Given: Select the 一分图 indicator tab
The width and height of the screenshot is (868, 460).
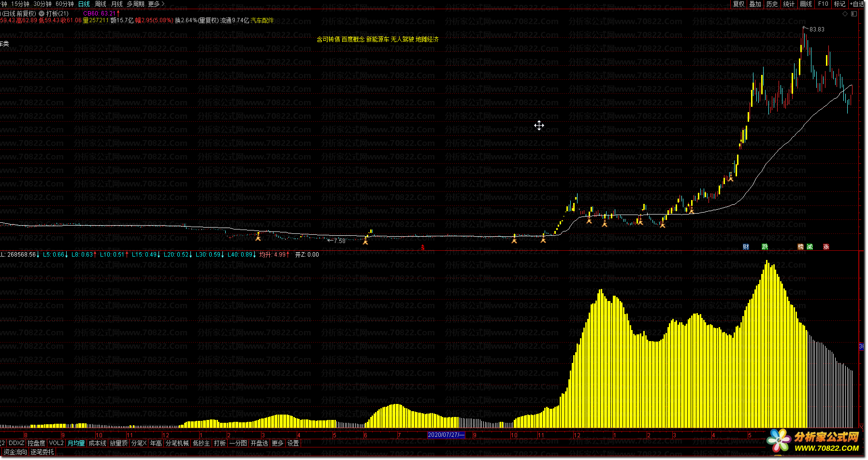Looking at the screenshot, I should [x=238, y=443].
